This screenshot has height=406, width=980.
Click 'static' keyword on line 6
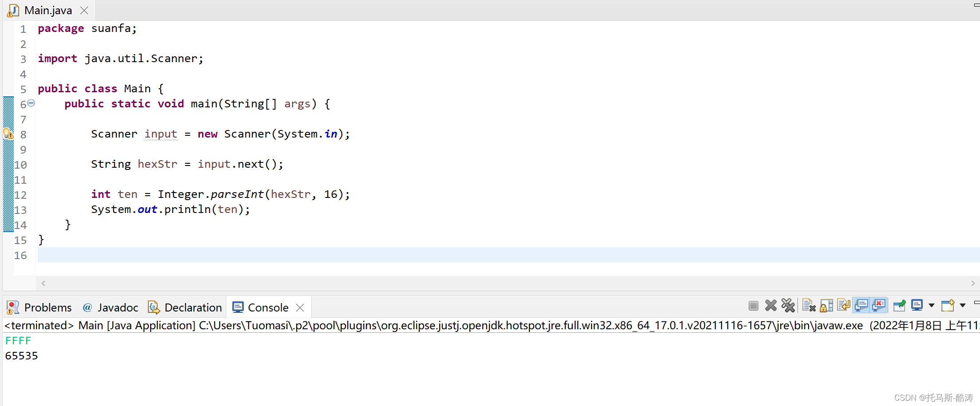pyautogui.click(x=131, y=104)
